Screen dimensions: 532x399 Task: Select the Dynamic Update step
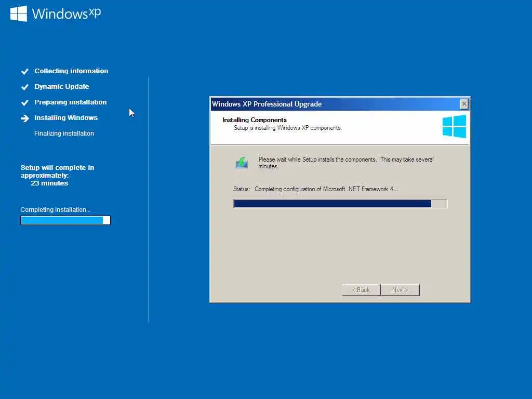[x=62, y=87]
